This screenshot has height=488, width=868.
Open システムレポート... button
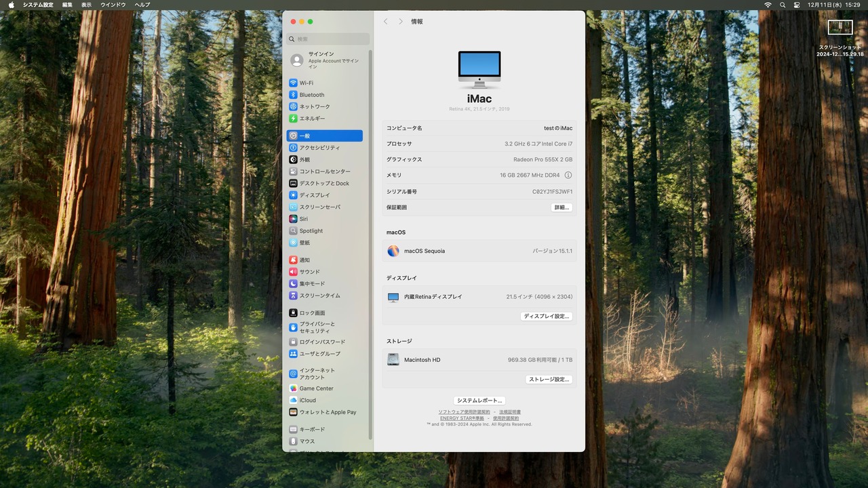tap(479, 401)
